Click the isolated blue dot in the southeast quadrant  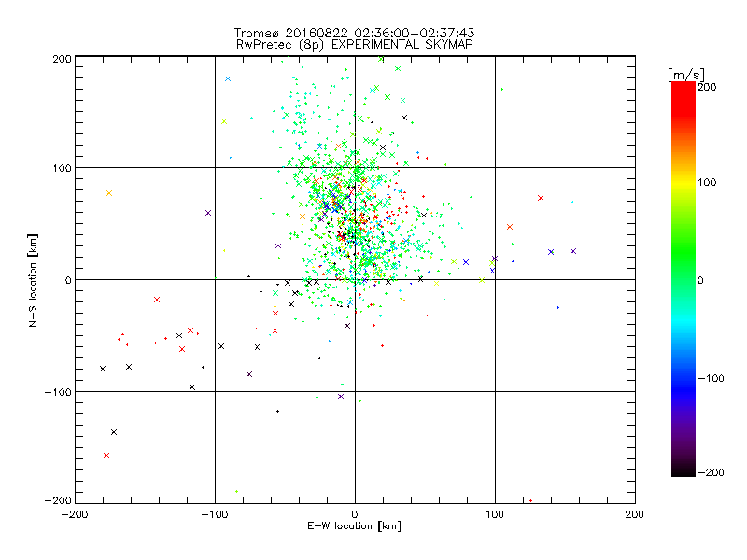point(557,308)
